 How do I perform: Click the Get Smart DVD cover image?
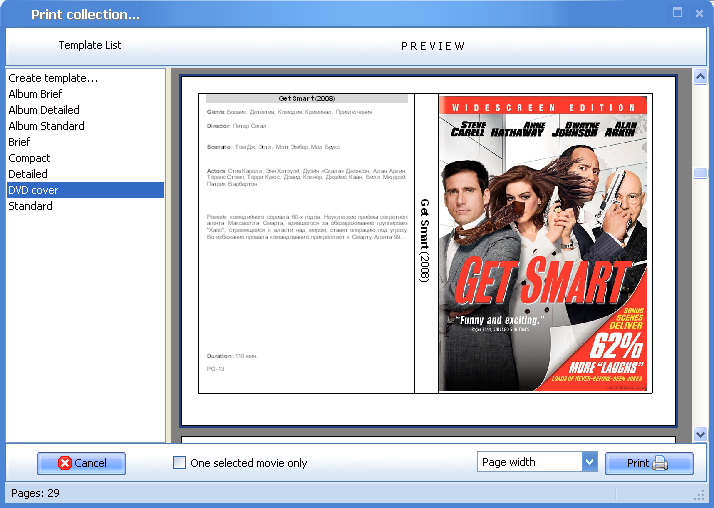click(543, 243)
